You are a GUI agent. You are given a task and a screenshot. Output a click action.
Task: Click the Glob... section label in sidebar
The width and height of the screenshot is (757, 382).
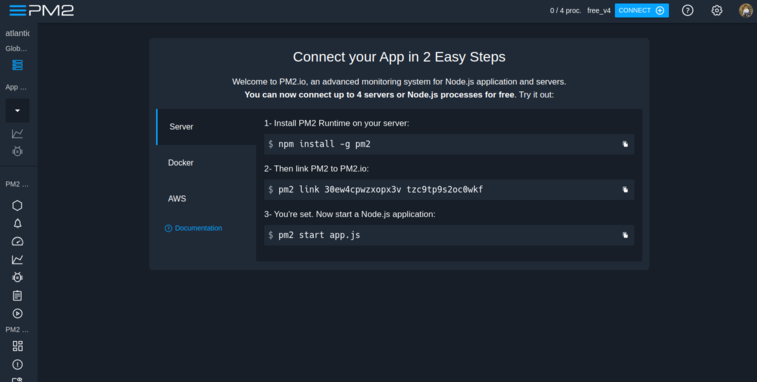tap(16, 48)
